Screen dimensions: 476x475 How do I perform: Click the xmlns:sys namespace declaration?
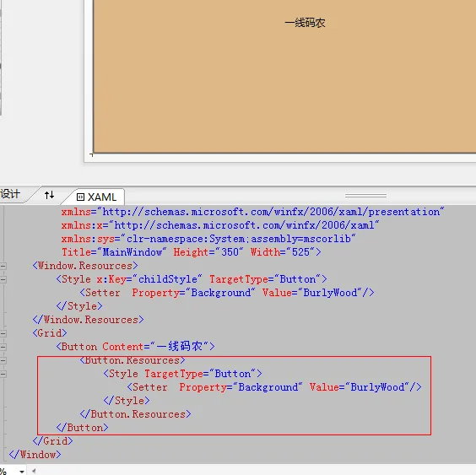[x=208, y=239]
